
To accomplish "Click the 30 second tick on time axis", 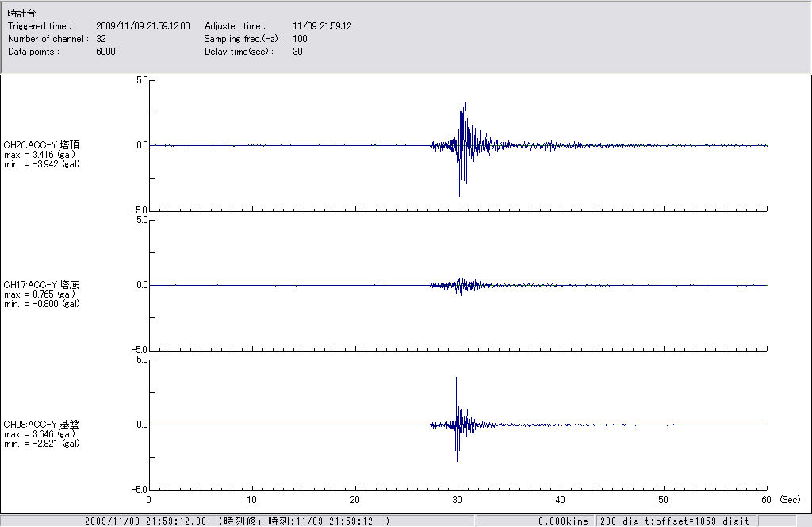I will pos(458,500).
